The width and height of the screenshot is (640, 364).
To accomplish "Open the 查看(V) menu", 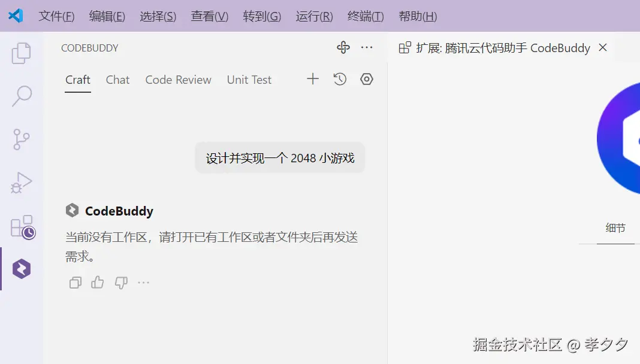I will click(x=209, y=16).
